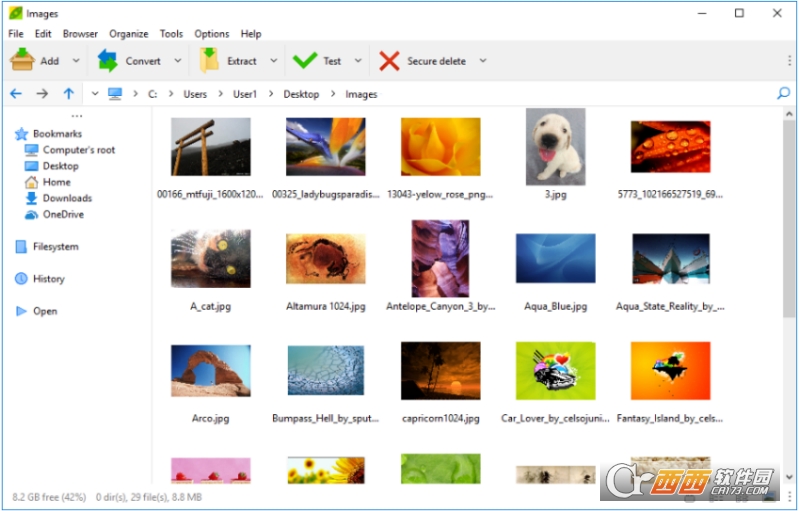The height and width of the screenshot is (511, 800).
Task: Click the C: breadcrumb
Action: [x=152, y=94]
